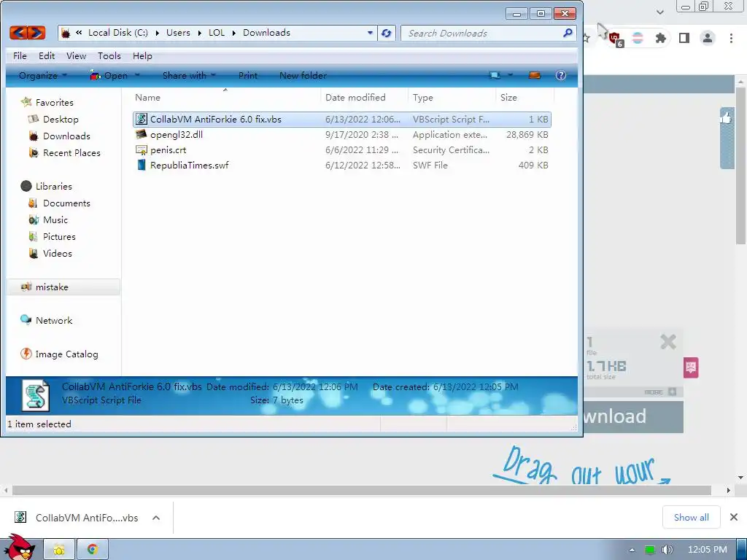Open the File menu
The width and height of the screenshot is (747, 560).
[20, 55]
